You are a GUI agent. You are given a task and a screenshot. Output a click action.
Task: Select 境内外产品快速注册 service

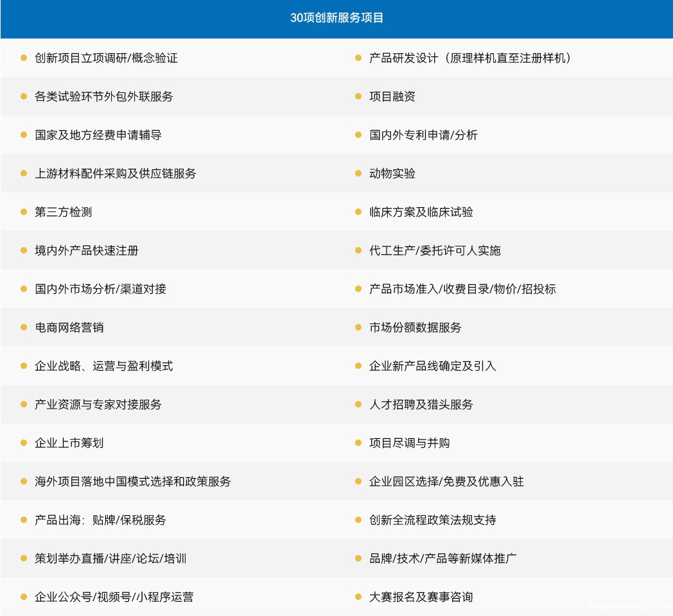coord(86,250)
